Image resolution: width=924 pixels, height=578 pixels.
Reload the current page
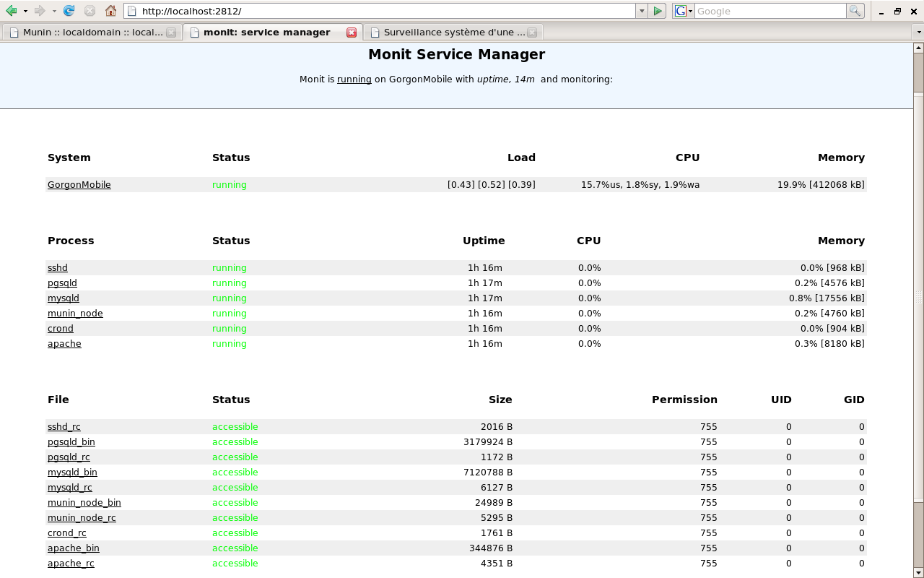pos(69,11)
